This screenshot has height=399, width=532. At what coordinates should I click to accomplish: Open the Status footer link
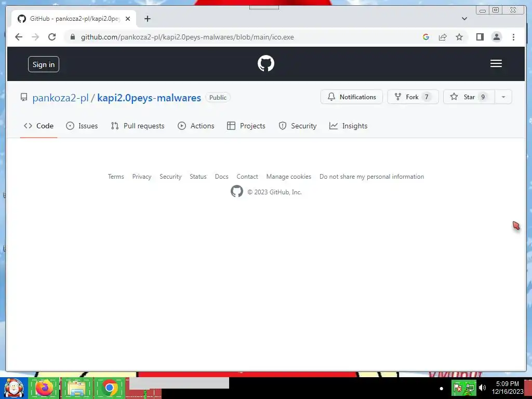coord(198,177)
